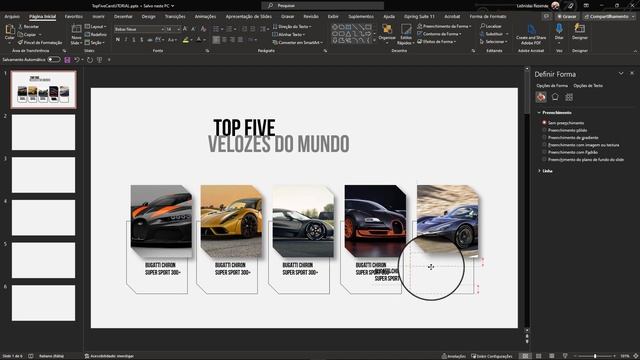This screenshot has height=360, width=640.
Task: Open the Selecionar dropdown
Action: coord(494,42)
